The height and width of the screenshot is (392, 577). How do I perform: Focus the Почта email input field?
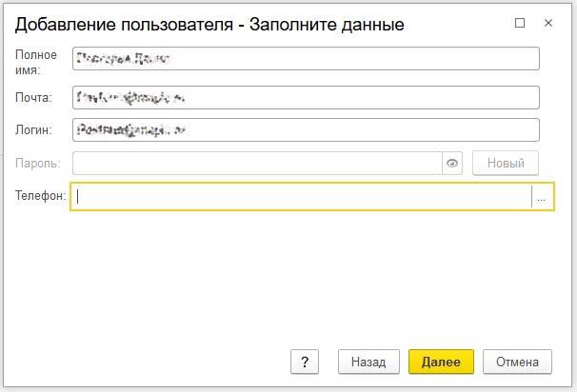pos(305,97)
